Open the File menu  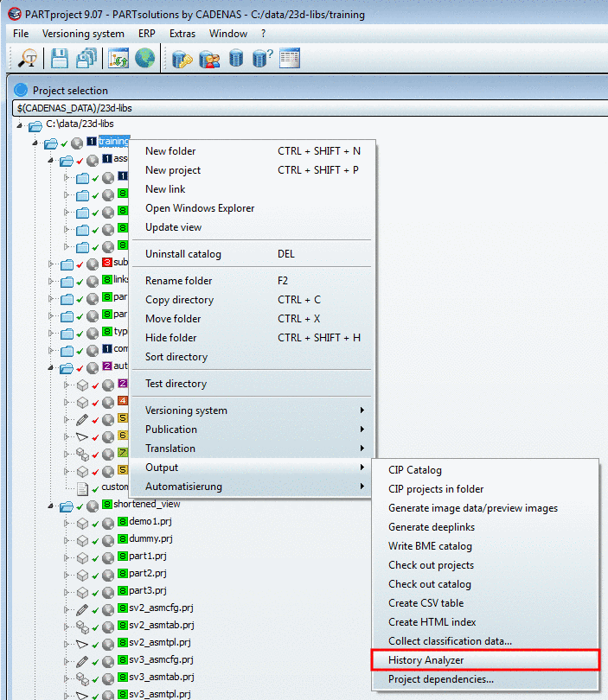coord(21,34)
